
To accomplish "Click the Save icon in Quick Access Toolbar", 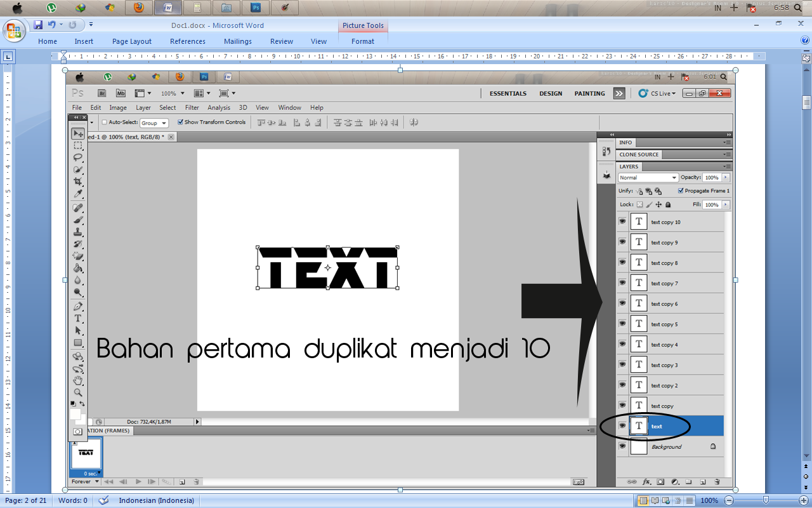I will (38, 25).
